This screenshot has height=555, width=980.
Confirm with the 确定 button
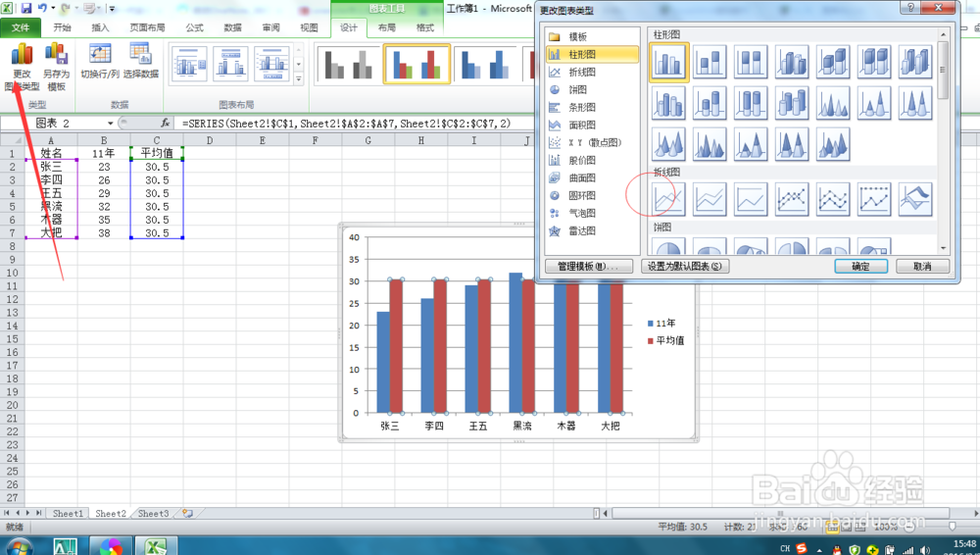(860, 266)
